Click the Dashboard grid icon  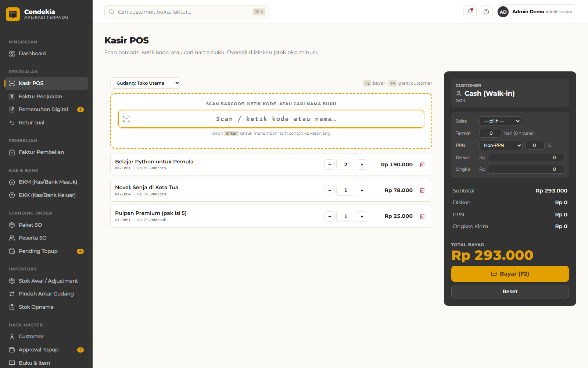12,54
